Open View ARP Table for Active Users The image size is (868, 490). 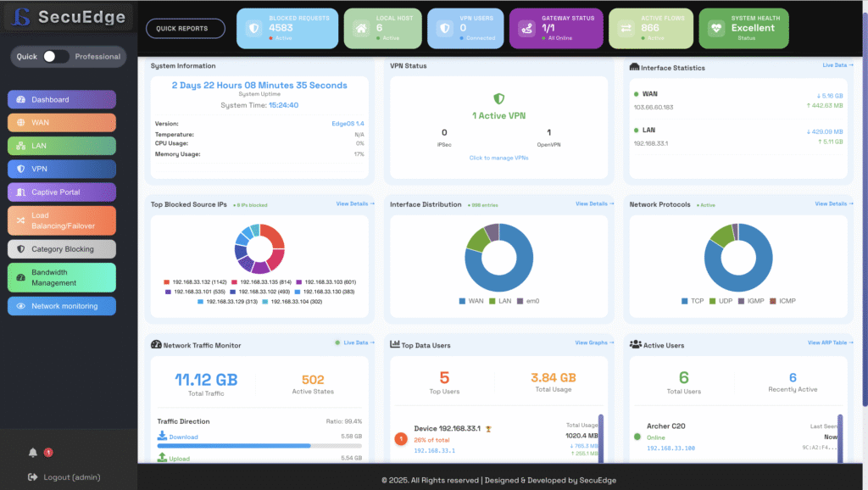click(x=830, y=343)
